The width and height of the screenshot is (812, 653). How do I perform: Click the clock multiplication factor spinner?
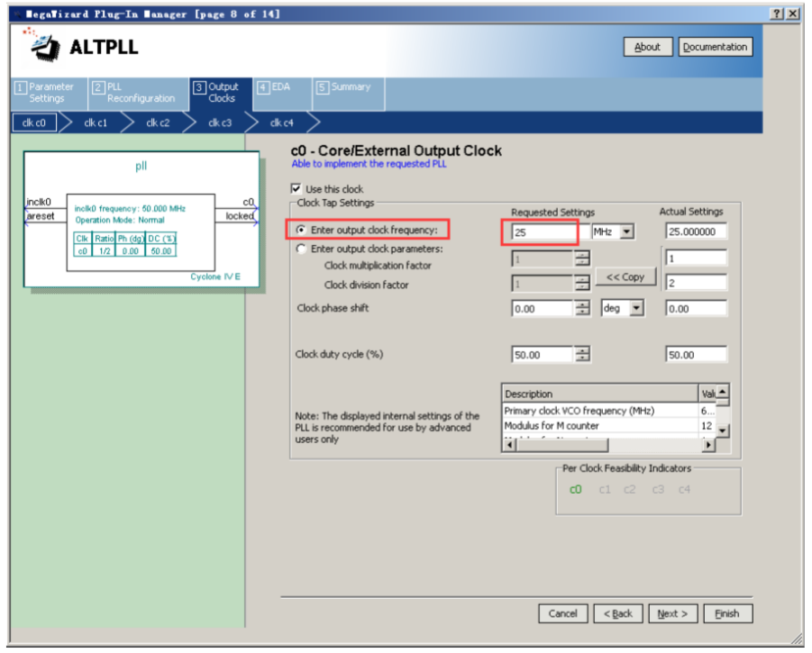click(x=582, y=258)
